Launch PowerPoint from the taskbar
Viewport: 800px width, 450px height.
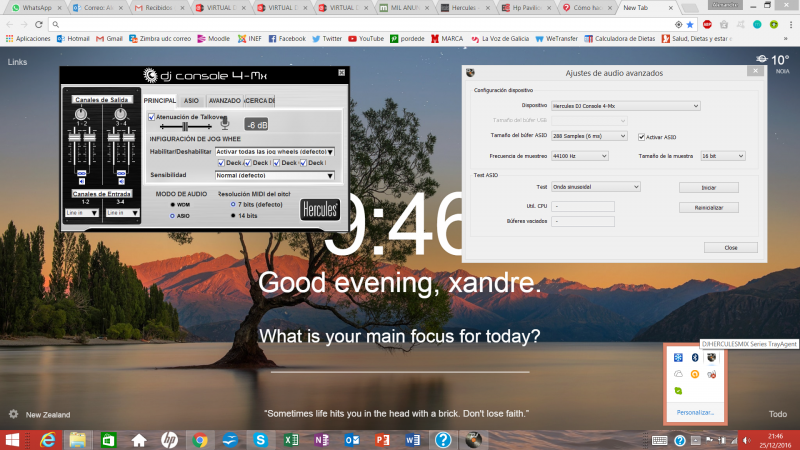click(383, 440)
